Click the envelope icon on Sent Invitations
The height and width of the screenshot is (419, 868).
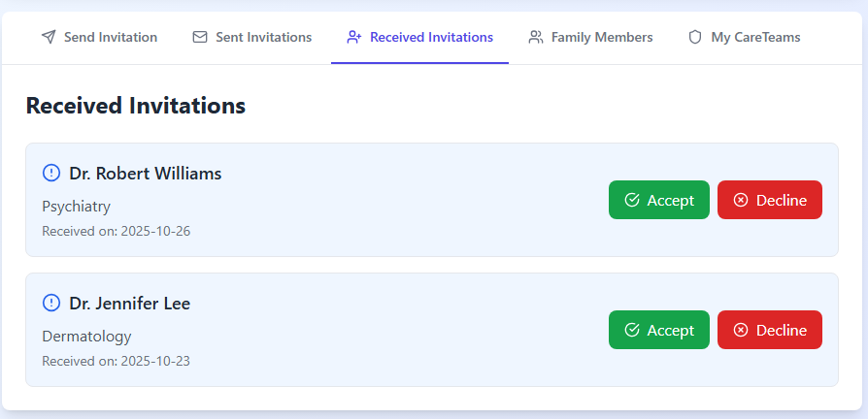pos(200,38)
